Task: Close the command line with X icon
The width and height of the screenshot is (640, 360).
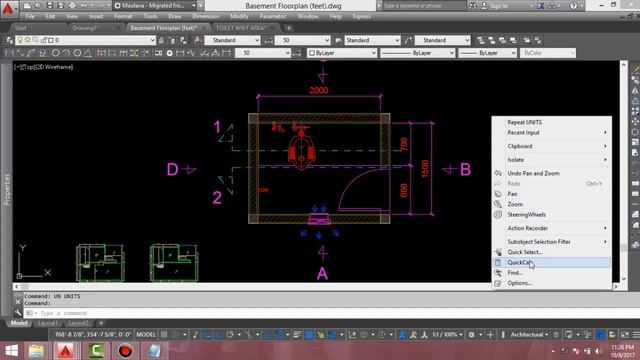Action: click(x=18, y=302)
